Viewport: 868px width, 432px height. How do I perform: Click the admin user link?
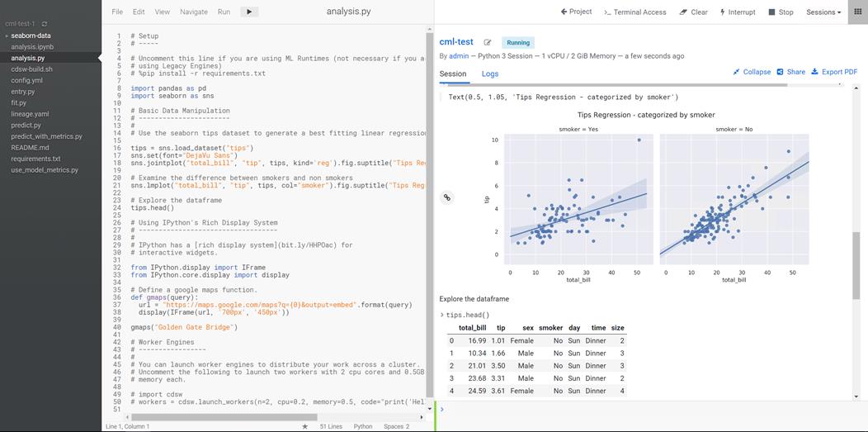tap(459, 56)
